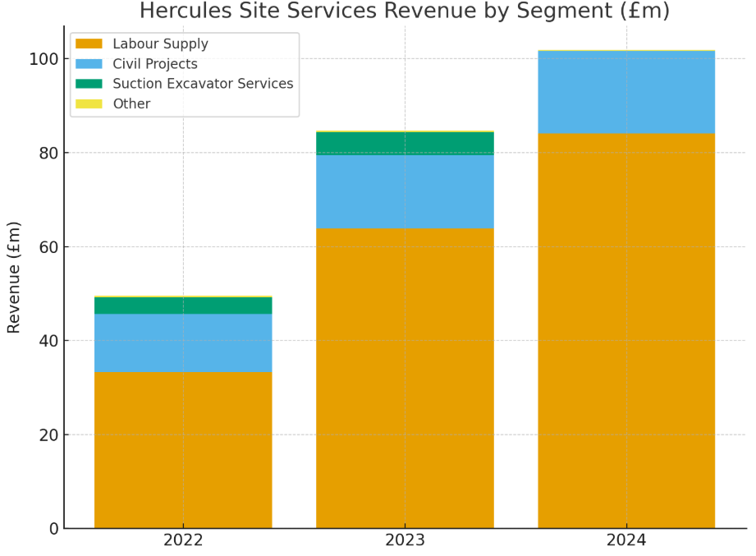Click the 2024 x-axis label
Image resolution: width=756 pixels, height=556 pixels.
click(x=626, y=540)
